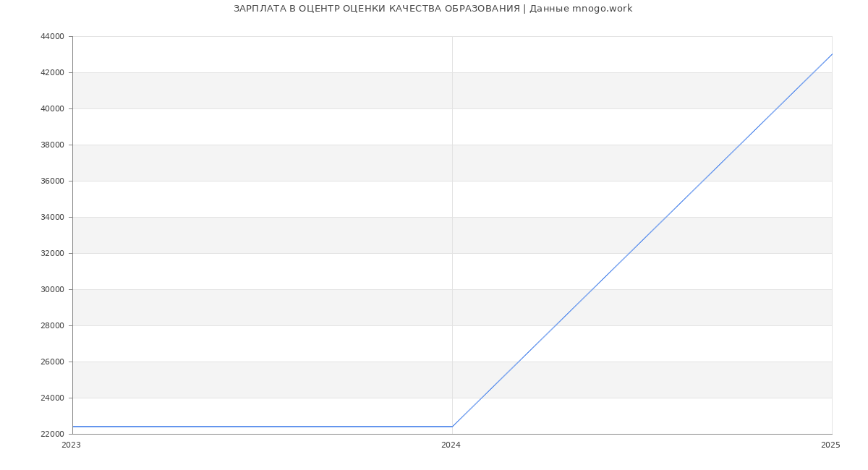868x470 pixels.
Task: Click the 28000 y-axis label
Action: point(54,325)
